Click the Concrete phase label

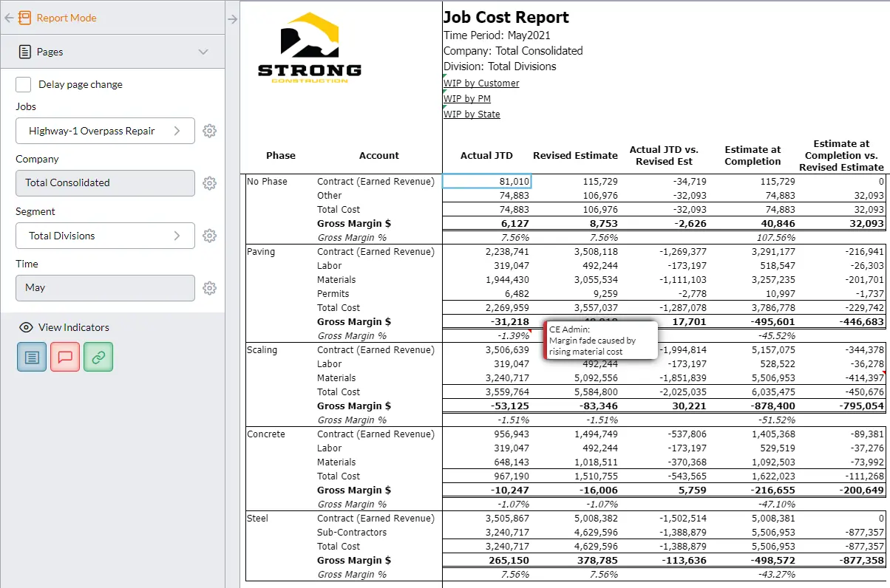266,434
